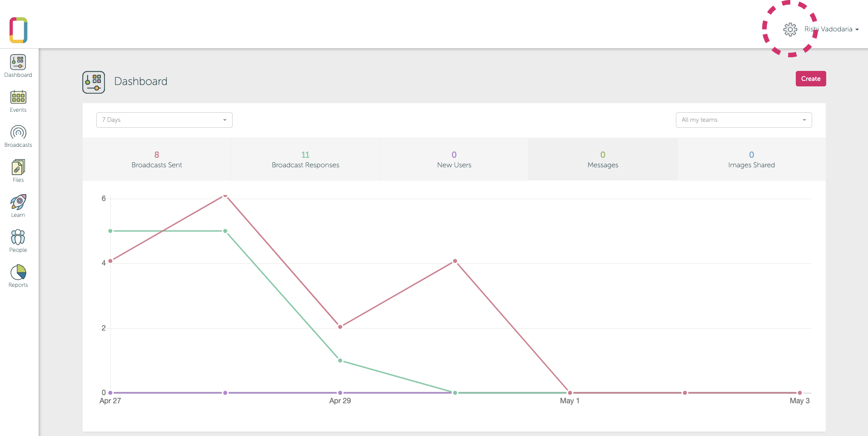
Task: Open the All my teams dropdown
Action: click(x=744, y=120)
